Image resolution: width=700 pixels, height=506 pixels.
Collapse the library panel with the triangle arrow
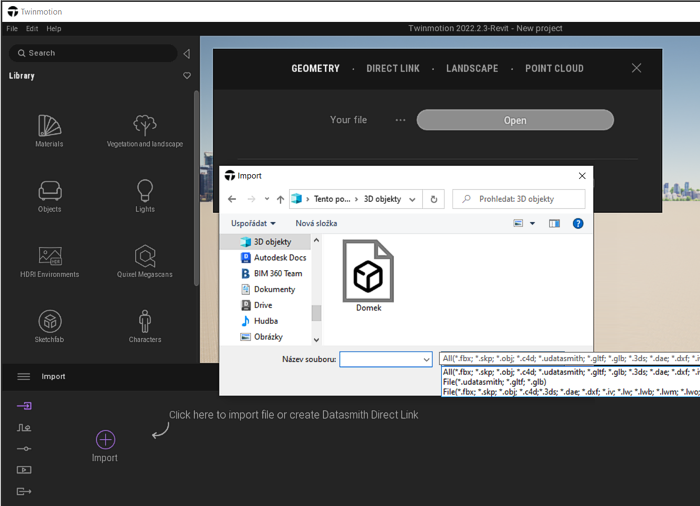tap(187, 54)
